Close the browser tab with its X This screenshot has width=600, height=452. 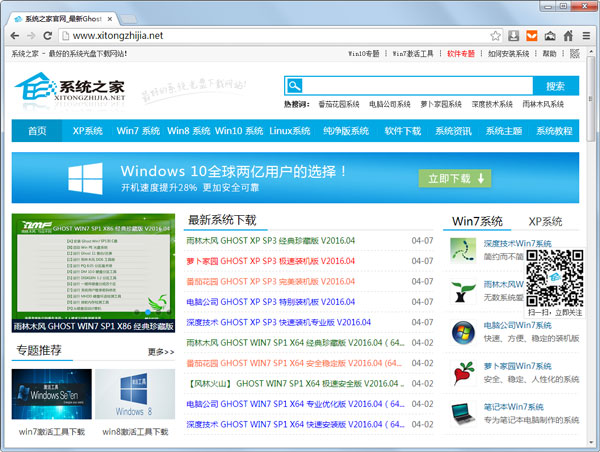[110, 19]
